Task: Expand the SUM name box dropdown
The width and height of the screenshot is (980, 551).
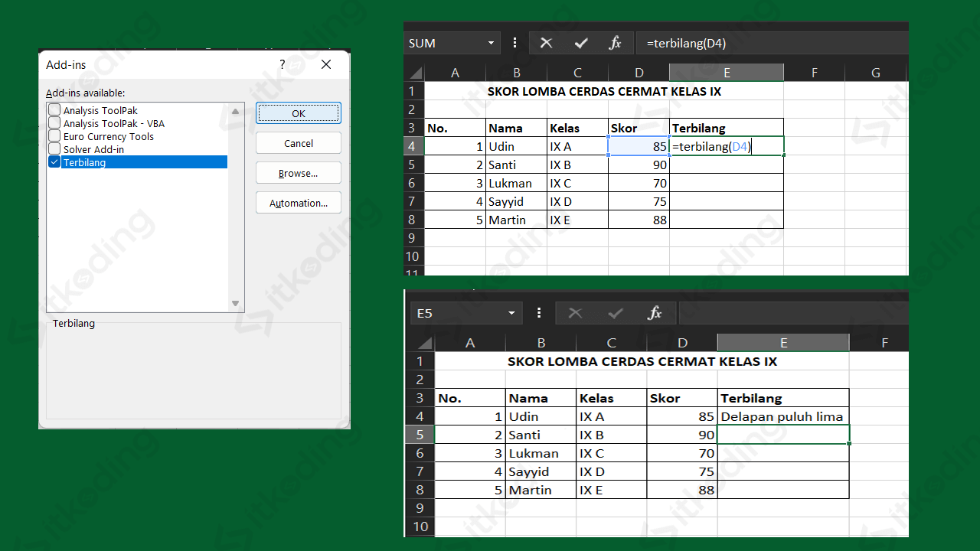Action: [491, 44]
